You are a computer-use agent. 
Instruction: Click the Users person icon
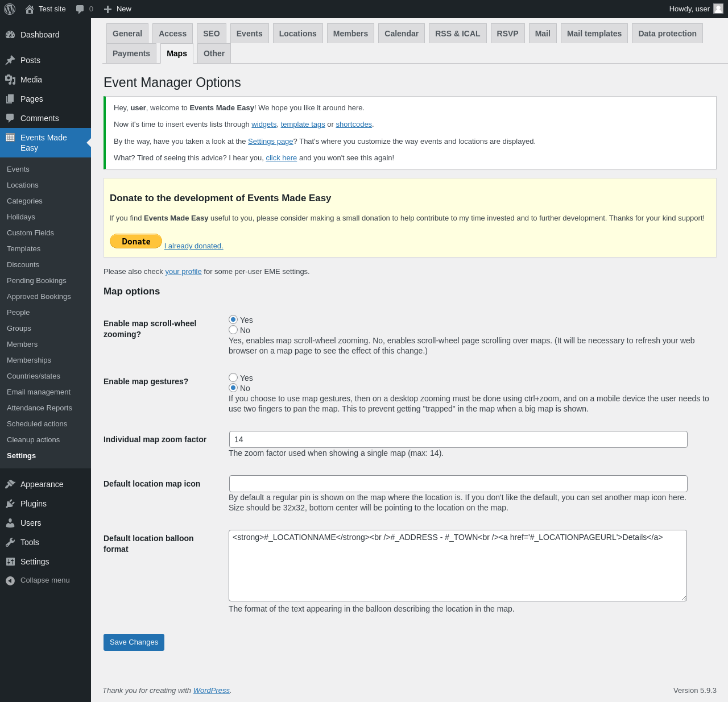10,523
